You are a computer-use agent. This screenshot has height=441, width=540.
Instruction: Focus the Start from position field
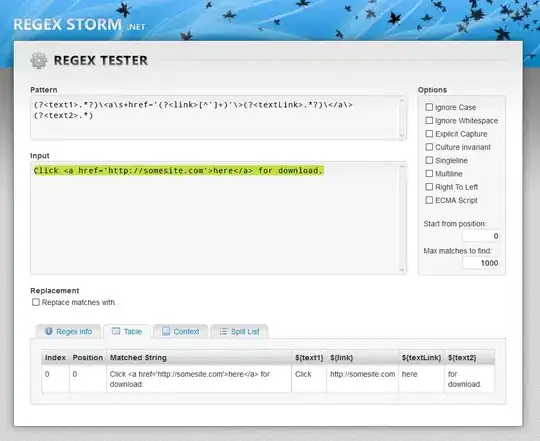click(481, 236)
